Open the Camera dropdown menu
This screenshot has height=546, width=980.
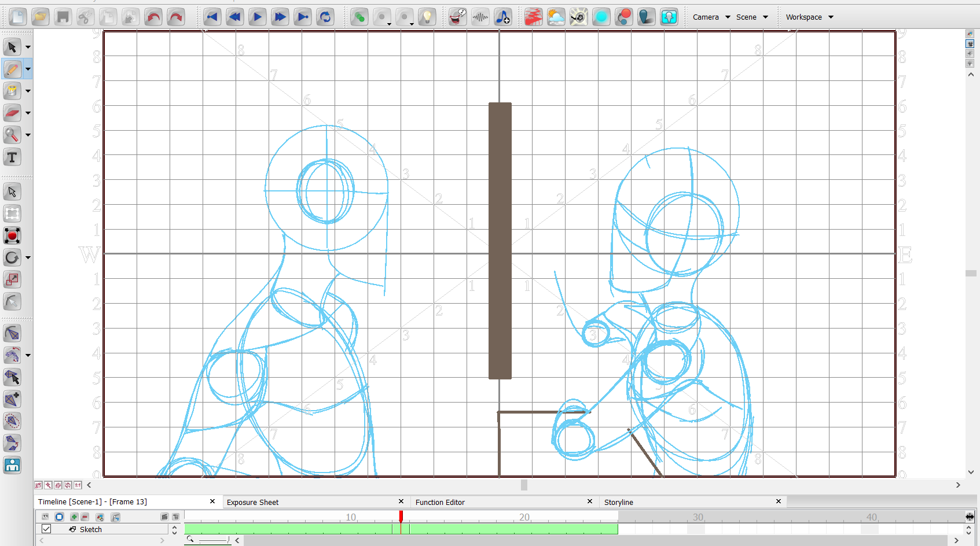[711, 17]
